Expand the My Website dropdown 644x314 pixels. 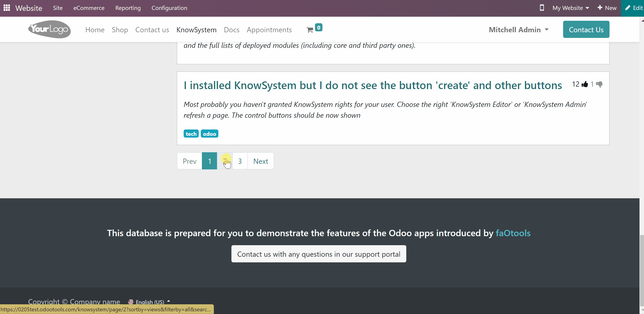click(571, 8)
